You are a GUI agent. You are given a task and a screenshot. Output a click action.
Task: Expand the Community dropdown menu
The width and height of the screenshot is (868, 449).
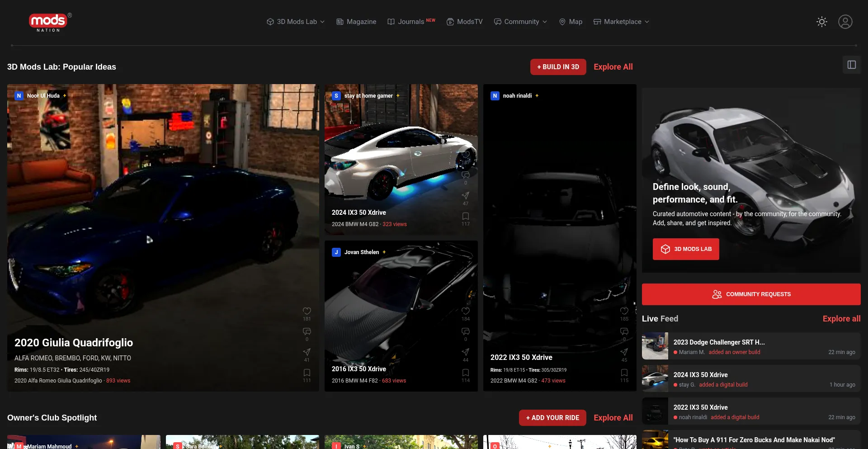[x=521, y=22]
